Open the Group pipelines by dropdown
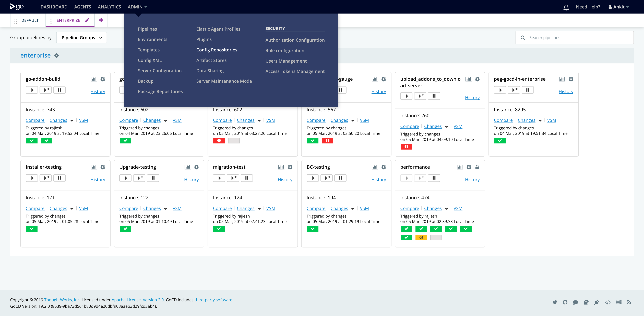Screen dimensions: 644x316 81,38
